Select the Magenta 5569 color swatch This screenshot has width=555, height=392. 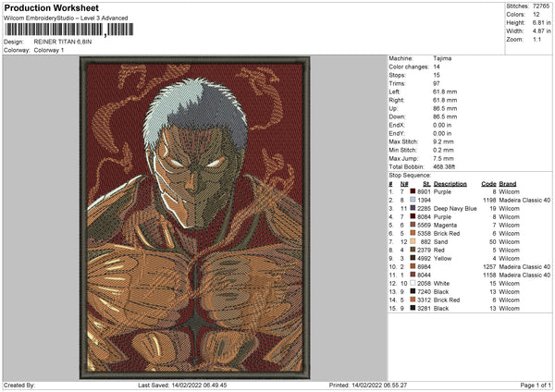click(x=413, y=225)
